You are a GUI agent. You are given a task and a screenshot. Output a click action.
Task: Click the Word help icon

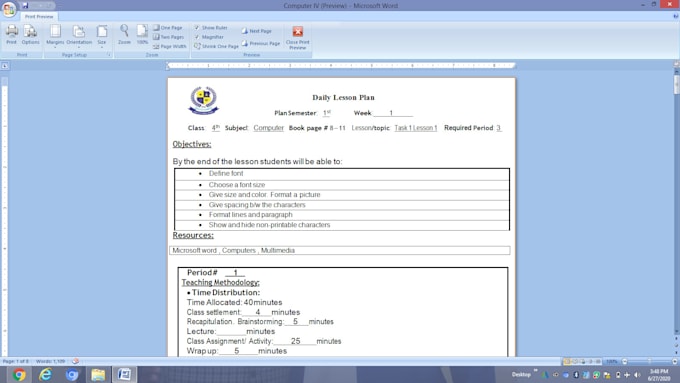pos(675,16)
